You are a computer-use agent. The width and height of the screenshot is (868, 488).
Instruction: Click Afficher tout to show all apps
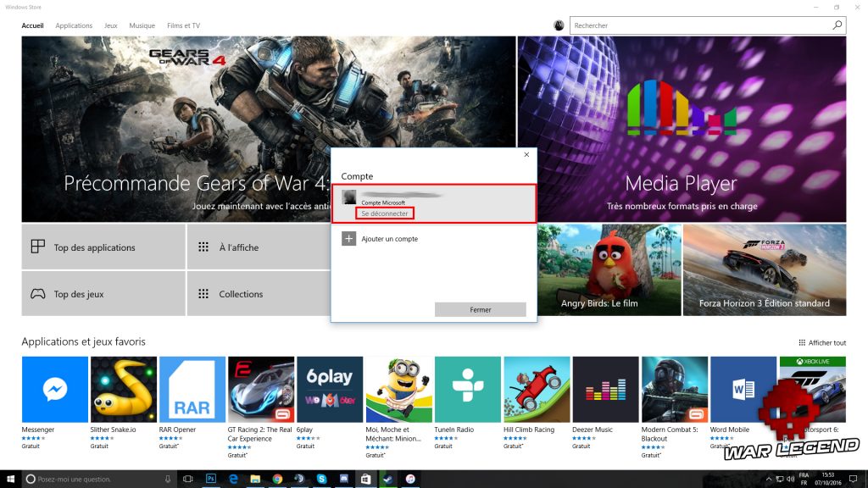(822, 342)
